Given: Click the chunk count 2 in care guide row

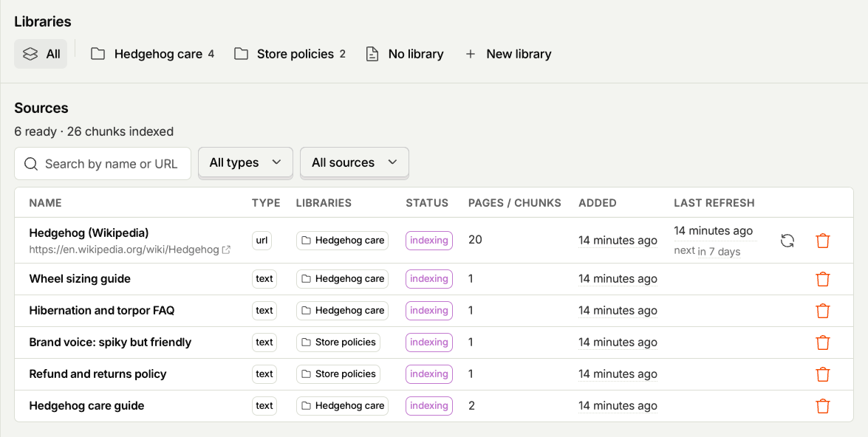Looking at the screenshot, I should [x=471, y=406].
